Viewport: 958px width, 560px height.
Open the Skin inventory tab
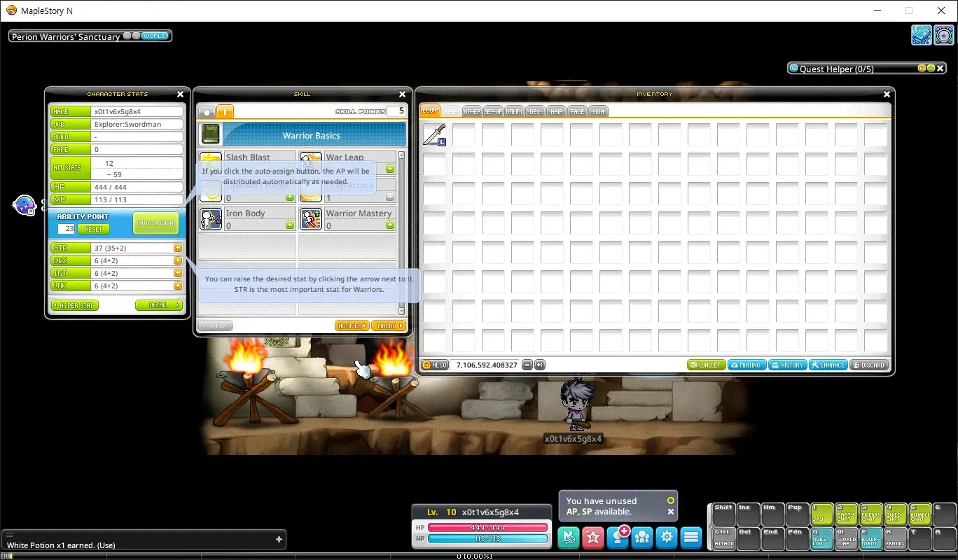(x=598, y=111)
